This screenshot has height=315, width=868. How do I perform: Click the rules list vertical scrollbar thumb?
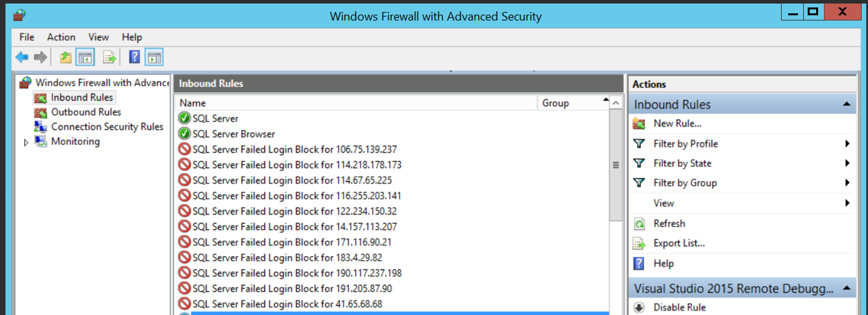[x=615, y=166]
